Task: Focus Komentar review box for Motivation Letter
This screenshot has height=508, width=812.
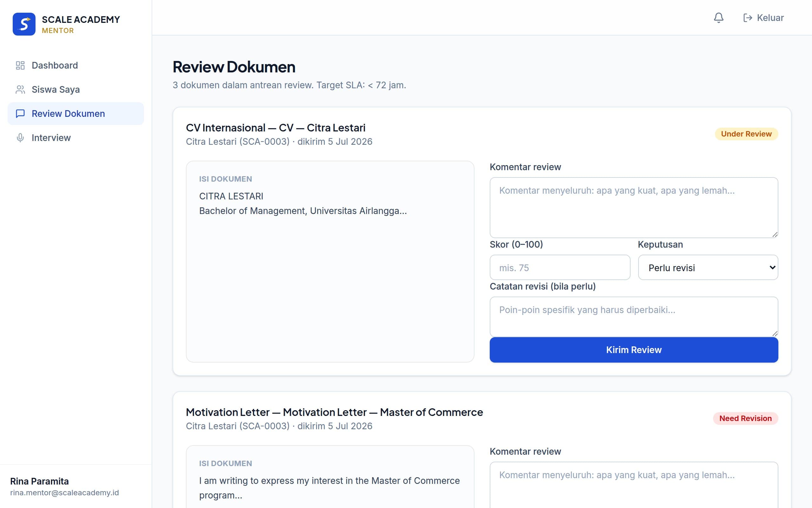Action: click(x=633, y=485)
